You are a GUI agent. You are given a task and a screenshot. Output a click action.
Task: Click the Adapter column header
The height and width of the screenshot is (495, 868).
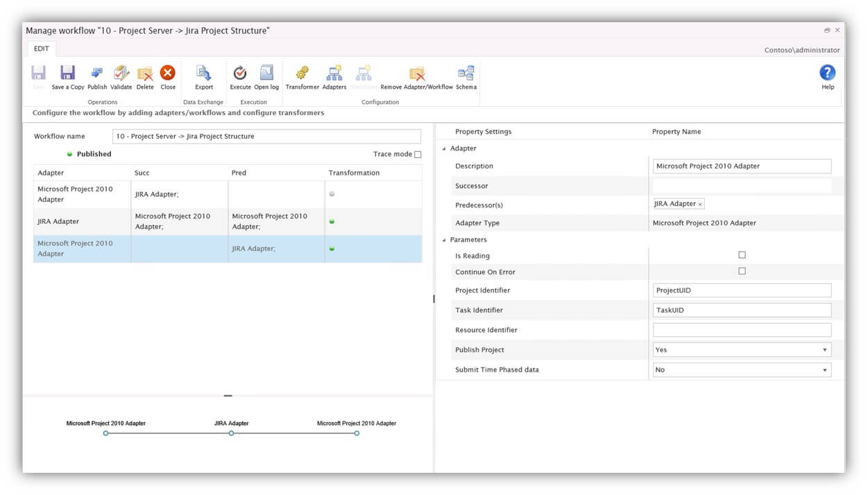point(51,173)
